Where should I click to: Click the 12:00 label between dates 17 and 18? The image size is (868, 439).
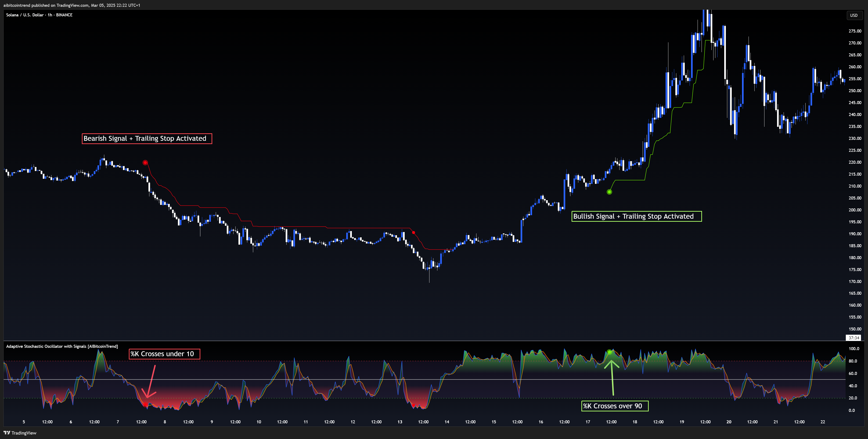tap(611, 422)
